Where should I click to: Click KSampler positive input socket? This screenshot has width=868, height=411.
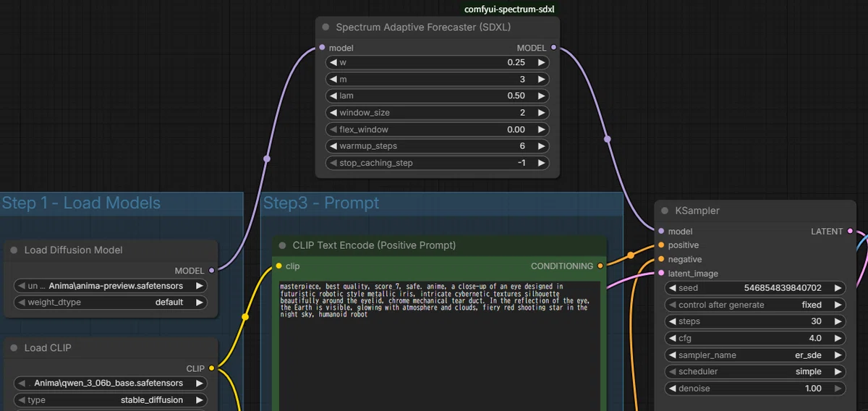[x=661, y=245]
